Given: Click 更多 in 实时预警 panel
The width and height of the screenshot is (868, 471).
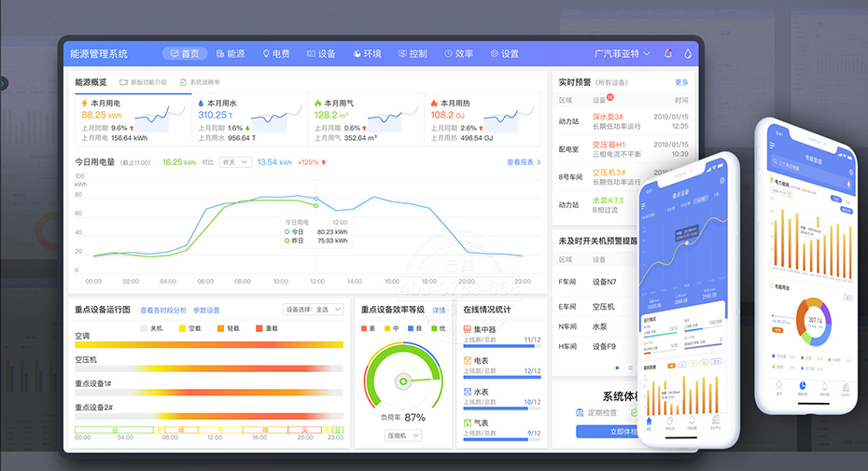Looking at the screenshot, I should (x=681, y=82).
